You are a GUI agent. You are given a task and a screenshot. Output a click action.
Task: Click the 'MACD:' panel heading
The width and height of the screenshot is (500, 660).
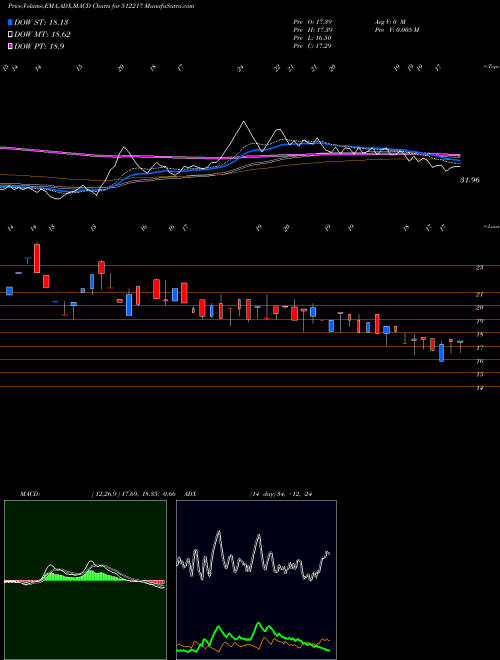[x=29, y=494]
